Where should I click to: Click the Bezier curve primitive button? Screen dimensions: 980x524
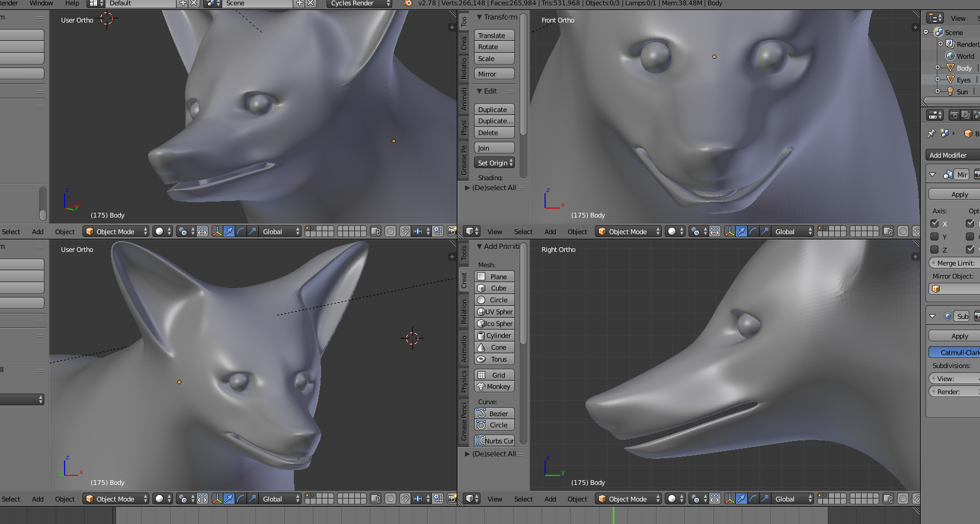click(495, 414)
